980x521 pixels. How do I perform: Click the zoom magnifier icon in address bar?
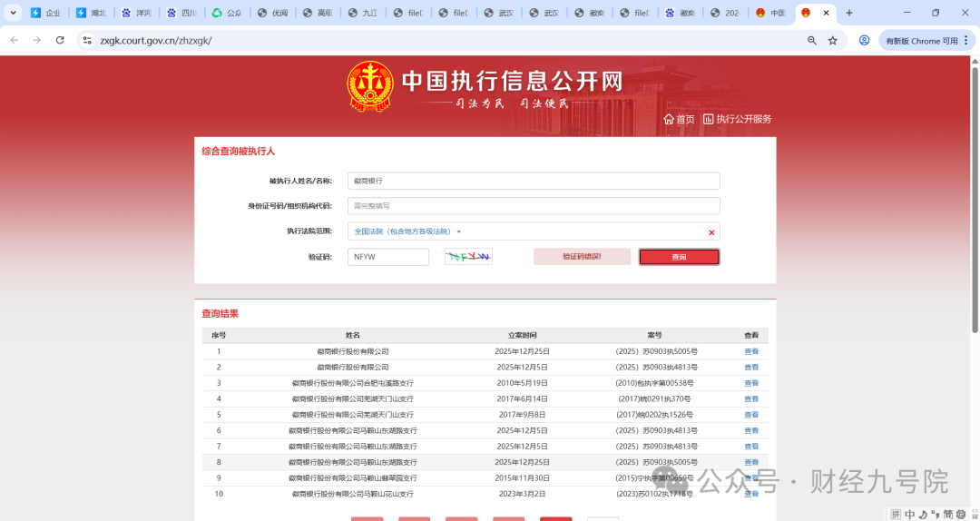pyautogui.click(x=812, y=41)
